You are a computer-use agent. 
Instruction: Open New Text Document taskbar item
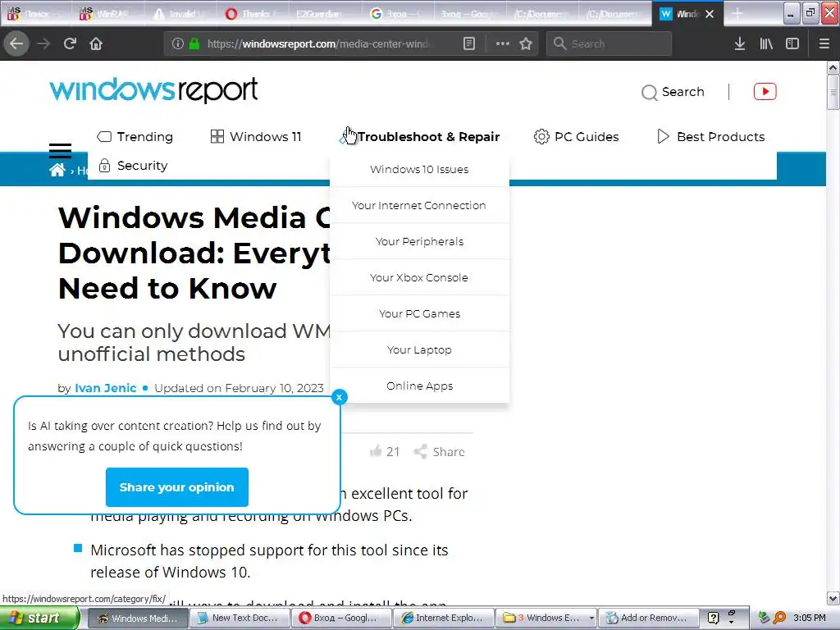tap(240, 618)
